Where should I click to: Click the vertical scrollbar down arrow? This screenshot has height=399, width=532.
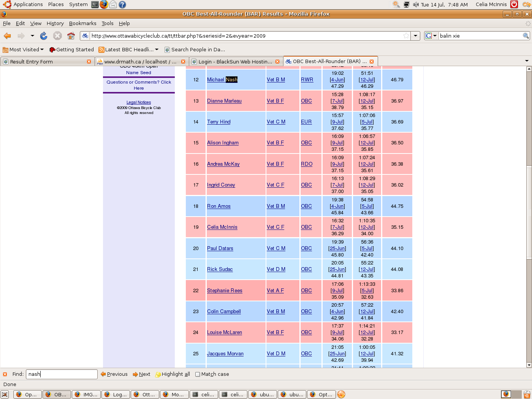[x=529, y=365]
